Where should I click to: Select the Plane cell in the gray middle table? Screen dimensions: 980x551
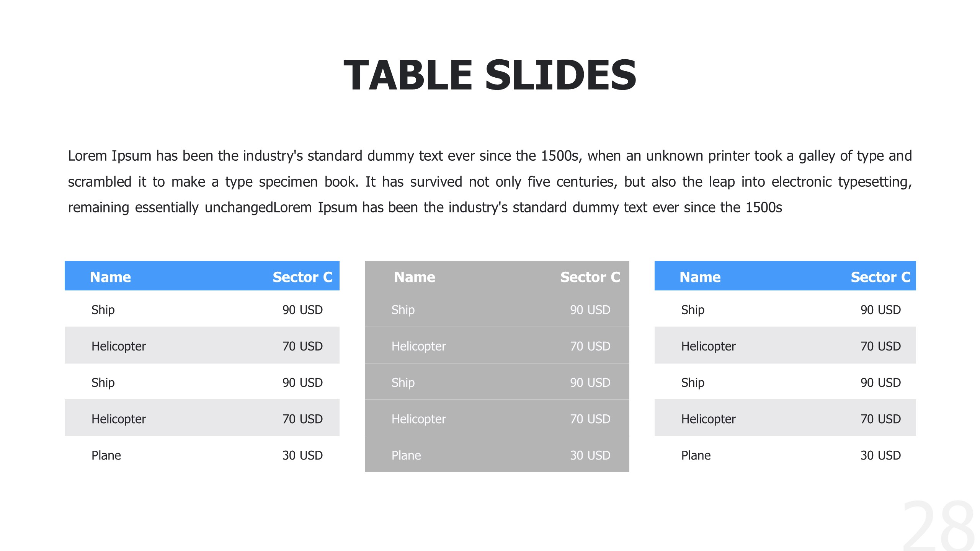coord(406,455)
